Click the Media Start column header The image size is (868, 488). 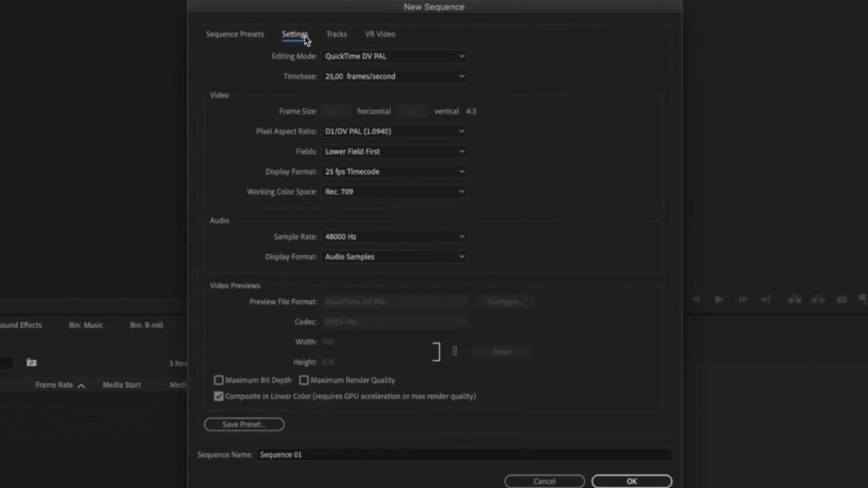tap(121, 385)
